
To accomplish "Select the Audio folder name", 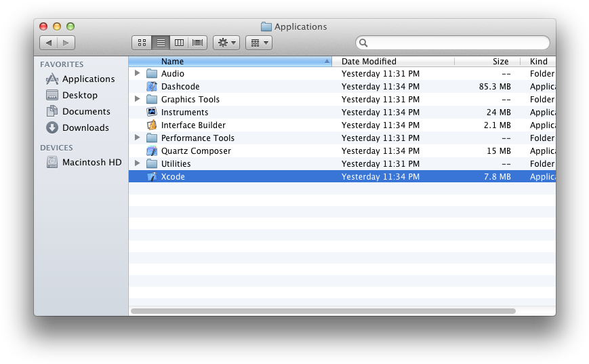I will 172,74.
